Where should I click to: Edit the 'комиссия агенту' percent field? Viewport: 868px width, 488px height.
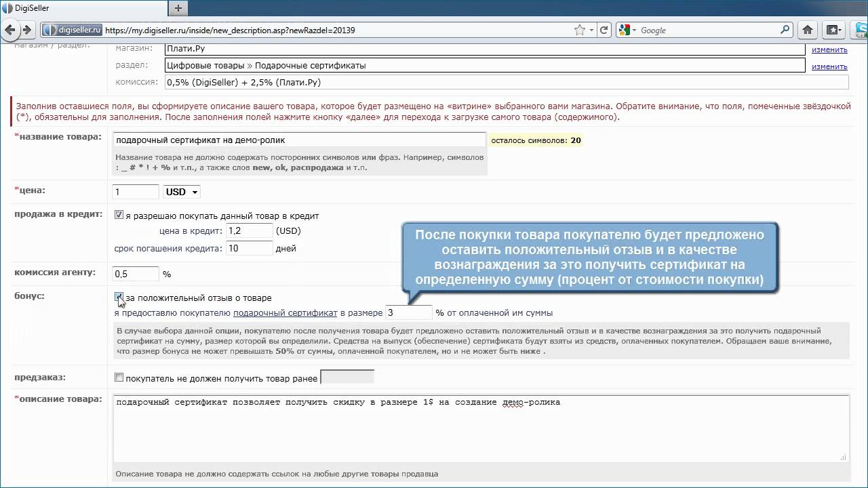[x=136, y=274]
